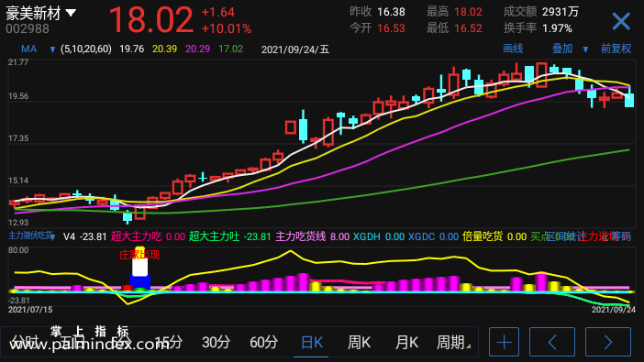Close the chart with the blue X icon
Screen dimensions: 644x362
620,21
